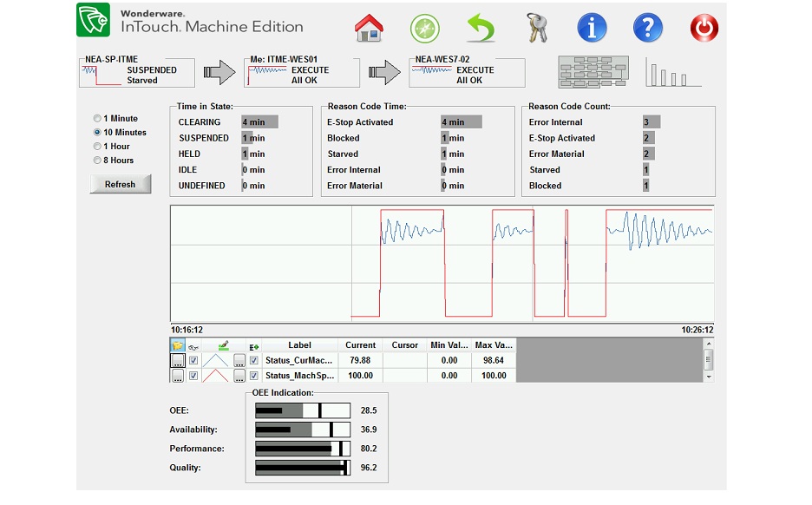Open pen style button for Status_MachSp row

coord(239,376)
